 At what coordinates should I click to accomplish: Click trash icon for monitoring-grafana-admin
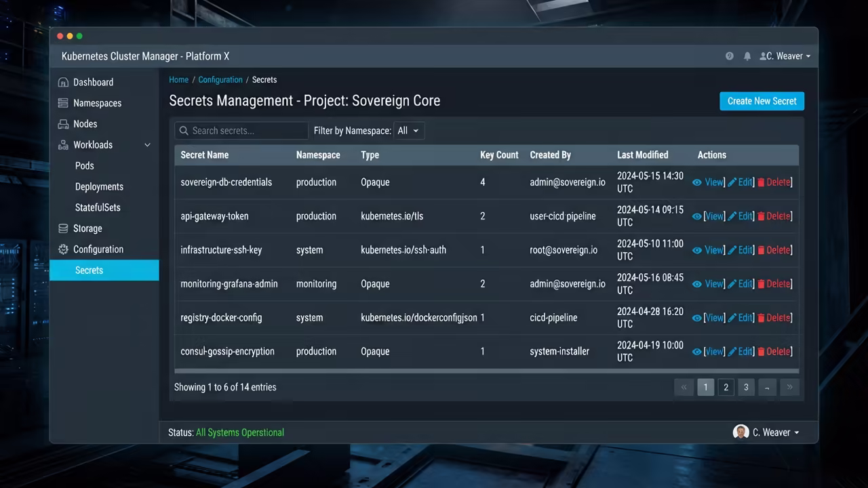point(761,284)
